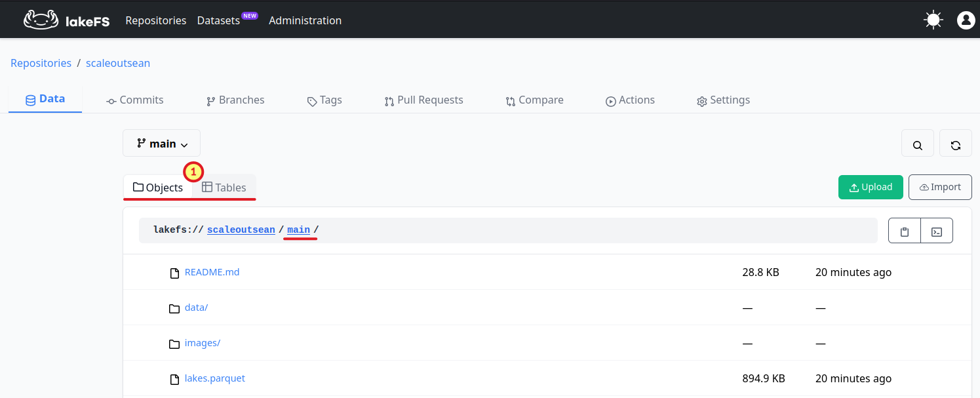The image size is (980, 398).
Task: Click the folder icon beside images/
Action: pyautogui.click(x=174, y=344)
